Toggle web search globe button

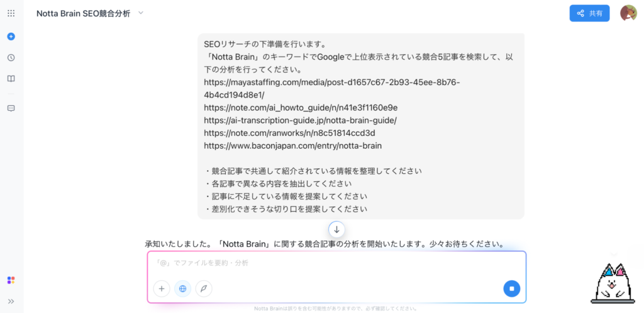pyautogui.click(x=183, y=288)
